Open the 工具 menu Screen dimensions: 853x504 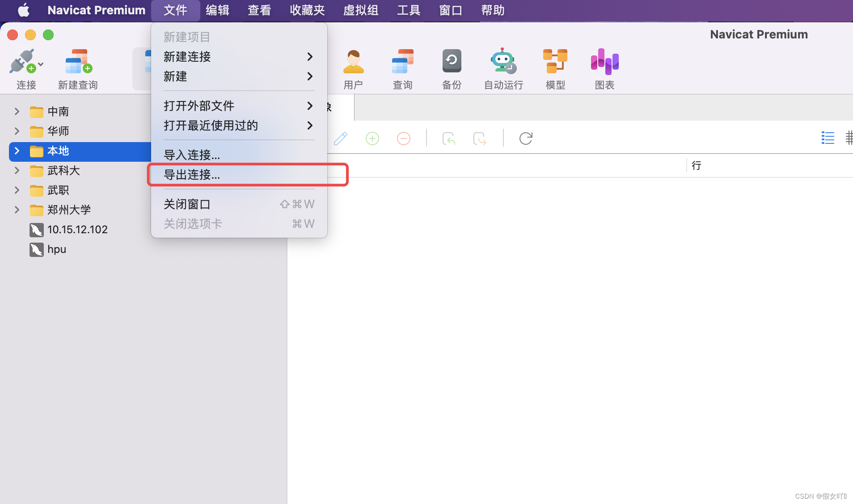pos(409,10)
